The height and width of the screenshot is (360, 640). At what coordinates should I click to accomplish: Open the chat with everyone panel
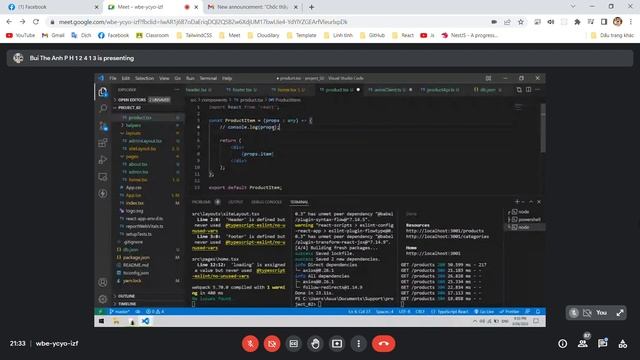click(x=602, y=344)
